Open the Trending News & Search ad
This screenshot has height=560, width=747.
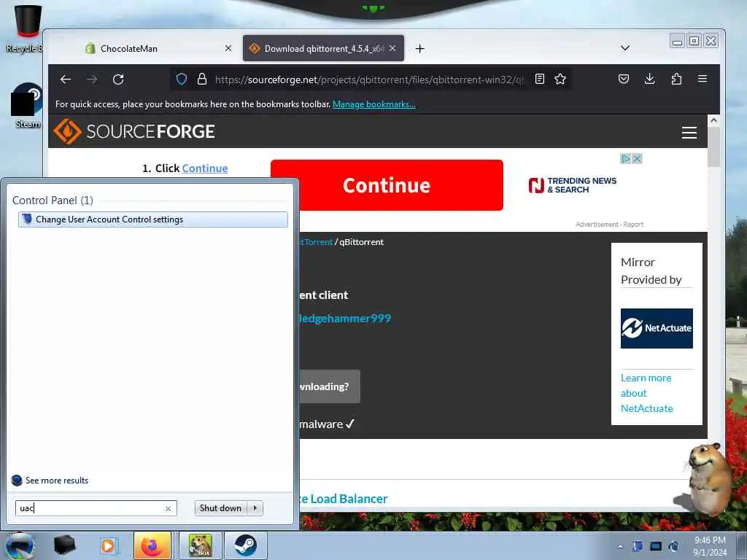pos(573,185)
